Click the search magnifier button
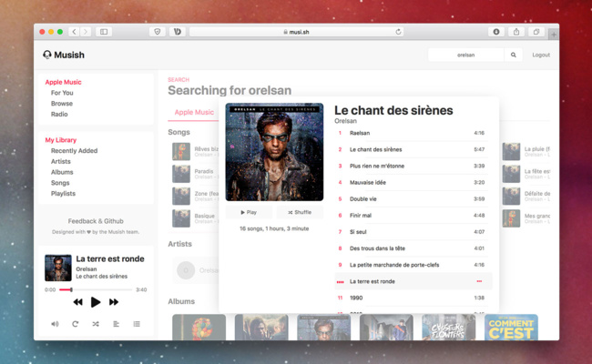This screenshot has width=592, height=364. (514, 56)
